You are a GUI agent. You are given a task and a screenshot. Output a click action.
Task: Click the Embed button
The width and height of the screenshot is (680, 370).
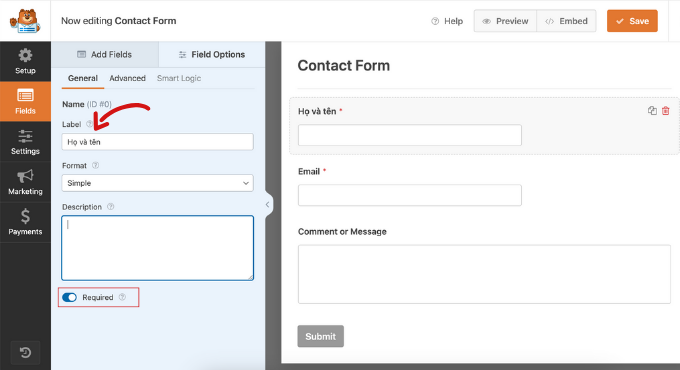[566, 21]
